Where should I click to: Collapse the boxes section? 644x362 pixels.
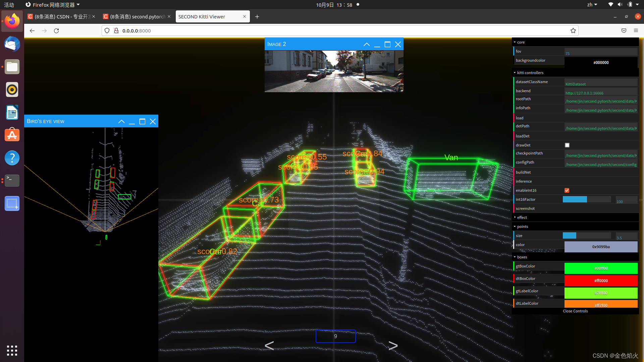pyautogui.click(x=522, y=257)
